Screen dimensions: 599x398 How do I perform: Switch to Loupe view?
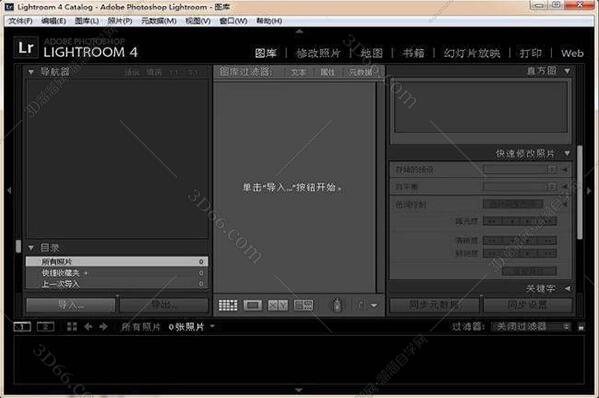253,305
